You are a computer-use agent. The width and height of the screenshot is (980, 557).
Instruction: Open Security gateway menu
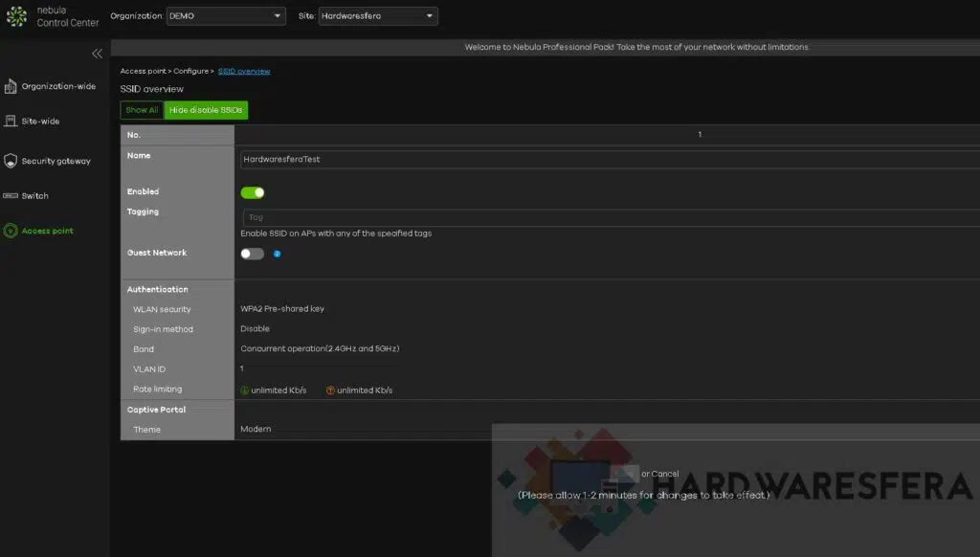tap(56, 161)
